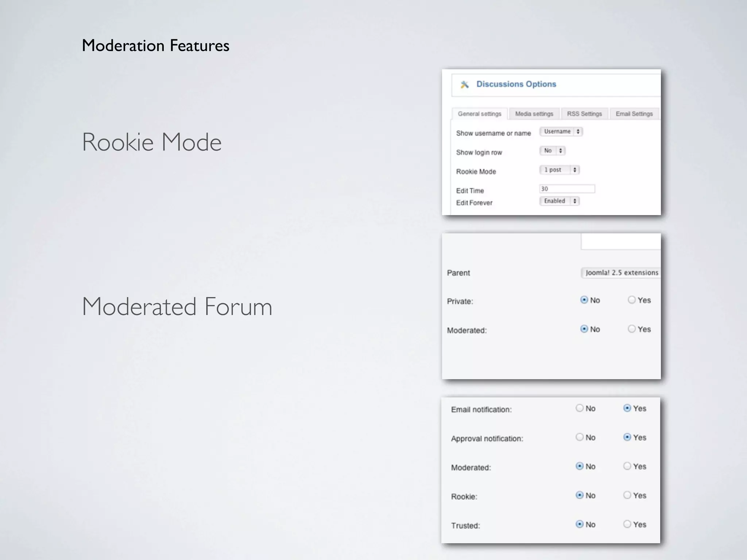This screenshot has height=560, width=747.
Task: Select Yes for Moderated in user panel
Action: coord(627,466)
